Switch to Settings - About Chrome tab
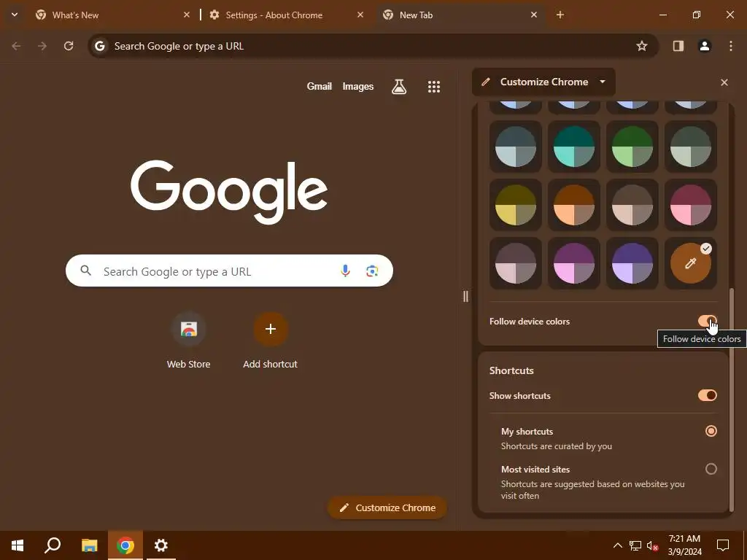This screenshot has width=747, height=560. click(x=286, y=15)
